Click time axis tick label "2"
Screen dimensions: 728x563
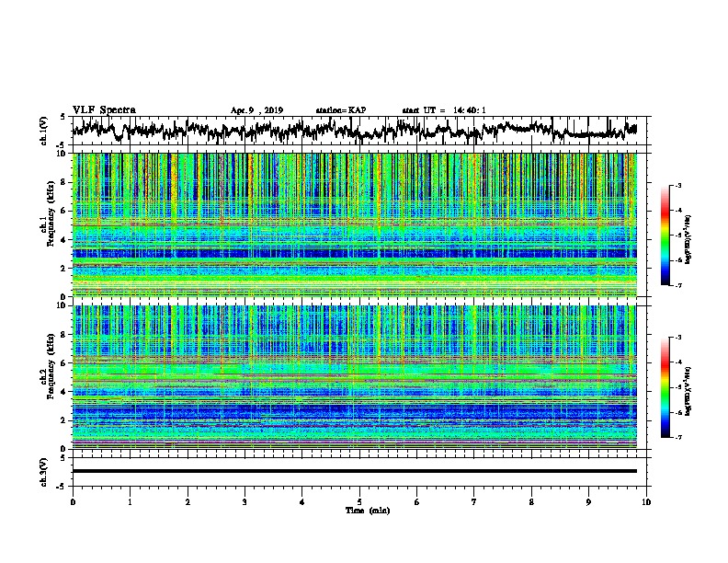[x=188, y=502]
